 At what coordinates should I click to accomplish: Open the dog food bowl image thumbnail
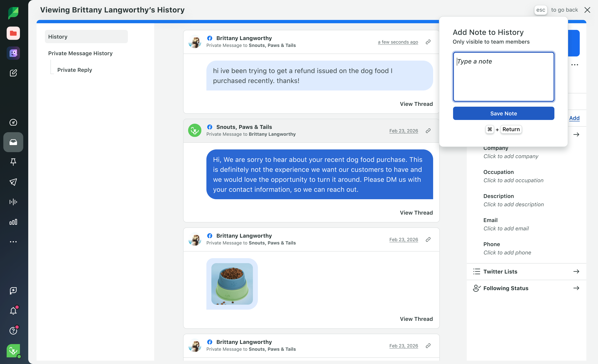point(232,284)
